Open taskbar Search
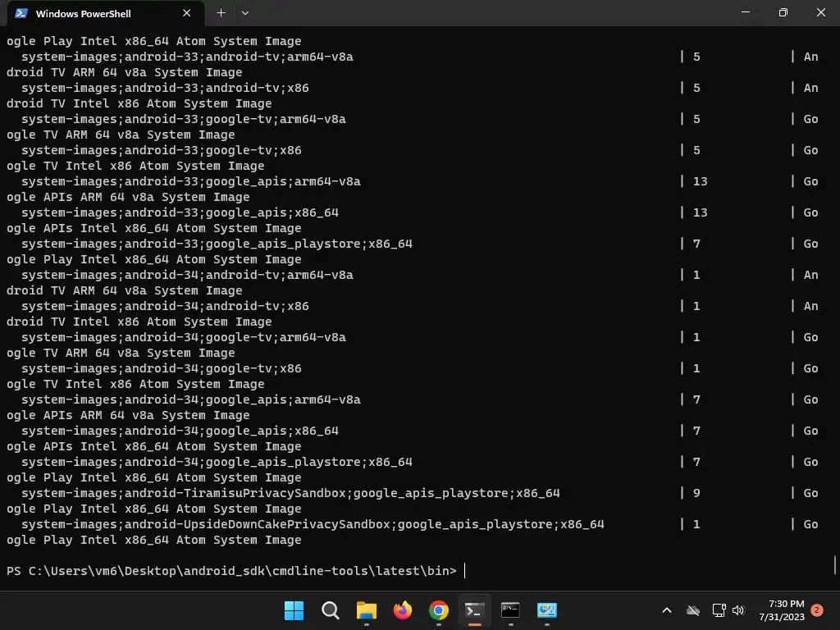This screenshot has width=840, height=630. pyautogui.click(x=330, y=610)
